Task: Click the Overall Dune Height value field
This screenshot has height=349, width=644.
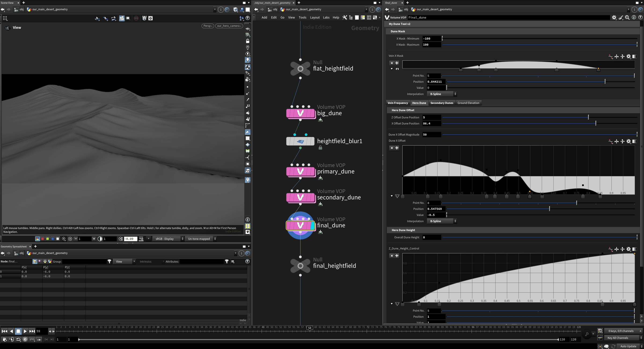Action: point(431,237)
